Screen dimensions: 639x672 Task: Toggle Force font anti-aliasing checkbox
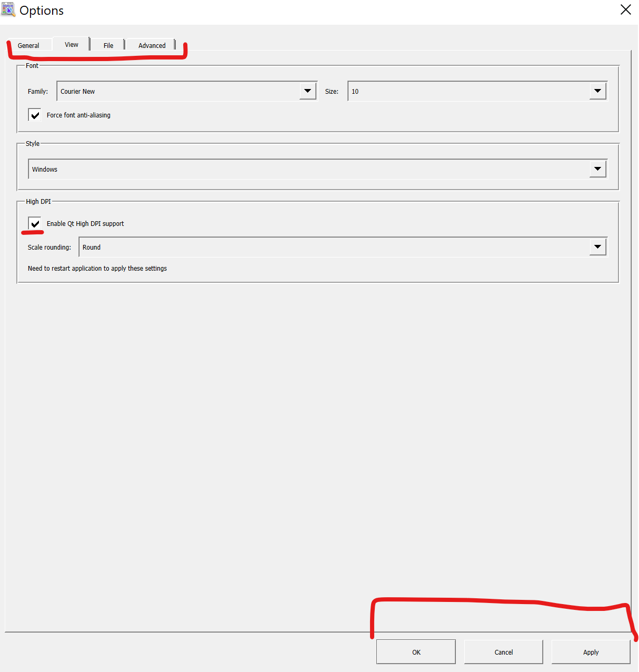coord(35,115)
